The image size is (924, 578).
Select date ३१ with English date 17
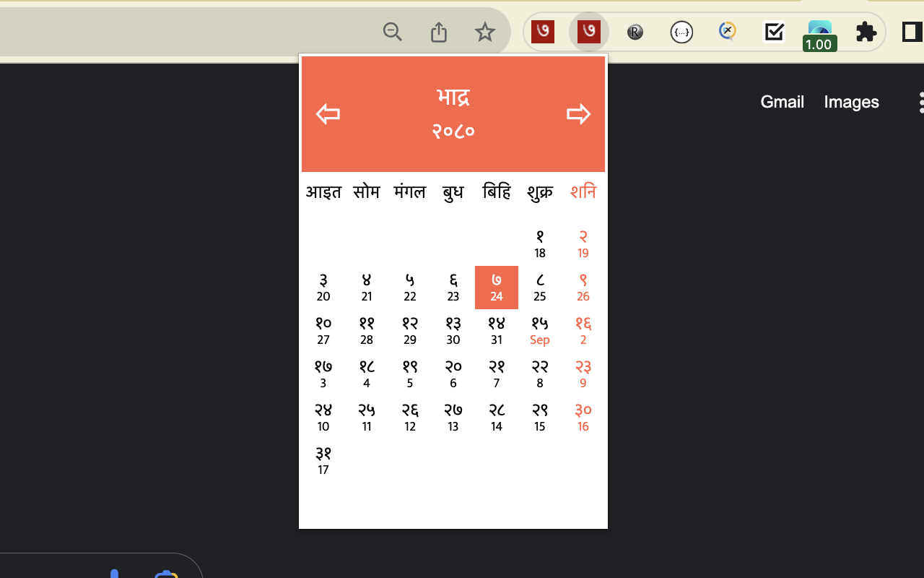pos(323,461)
